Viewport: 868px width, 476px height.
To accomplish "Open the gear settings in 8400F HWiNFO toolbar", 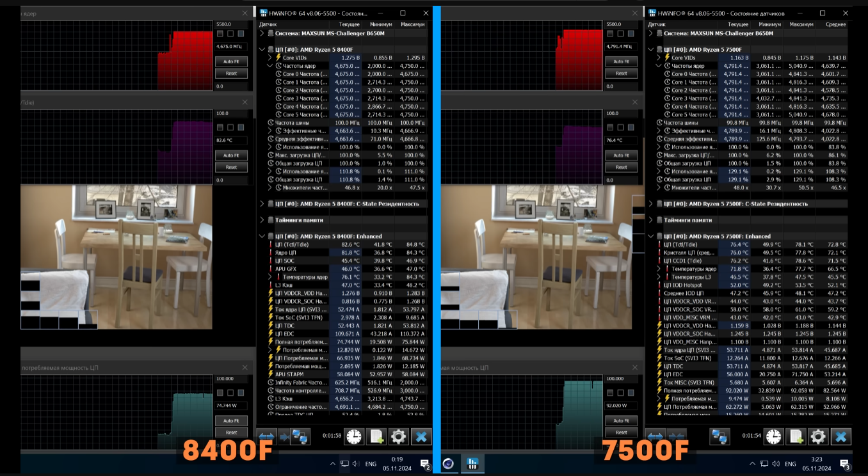I will tap(398, 437).
